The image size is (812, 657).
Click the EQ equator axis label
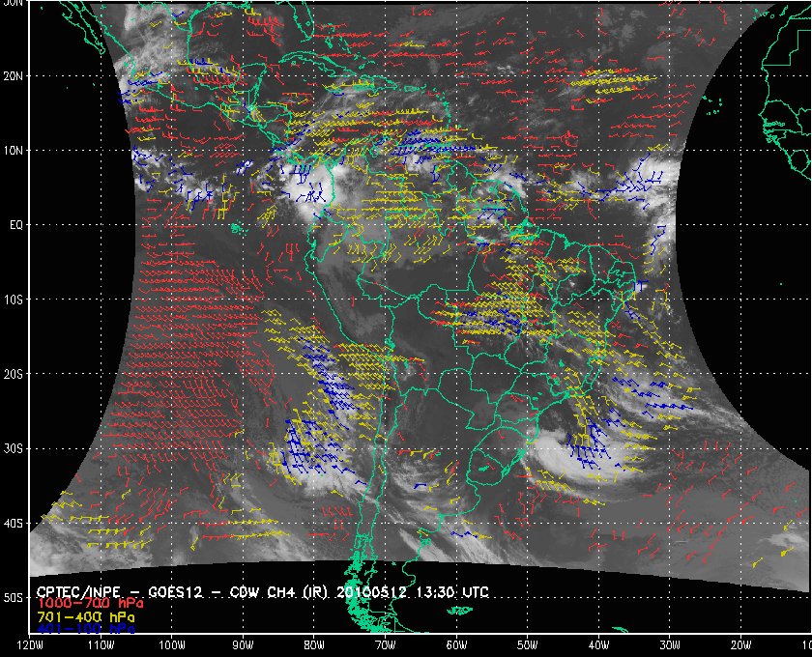[x=15, y=225]
